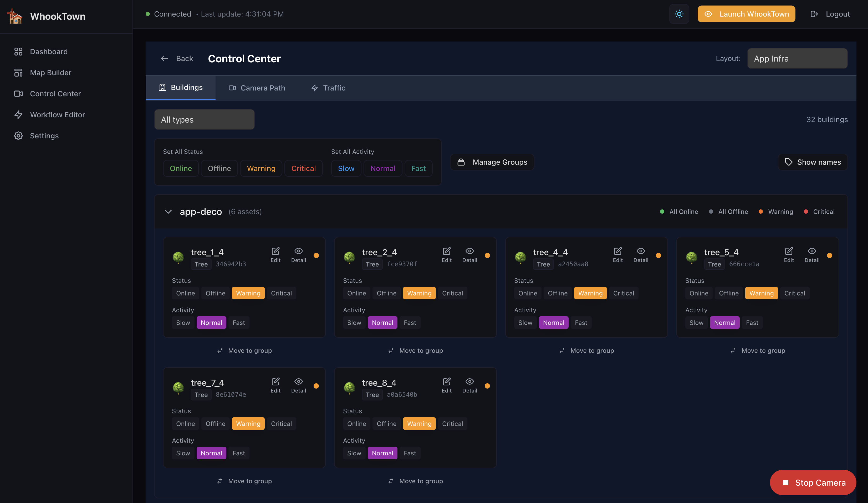Screen dimensions: 868x503
Task: Go to Settings gear in sidebar
Action: coord(44,136)
